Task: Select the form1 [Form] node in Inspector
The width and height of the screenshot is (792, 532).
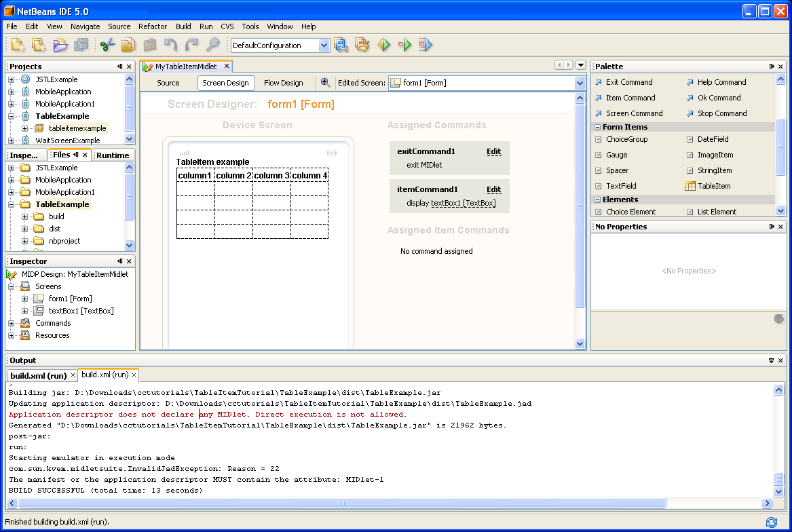Action: [70, 299]
